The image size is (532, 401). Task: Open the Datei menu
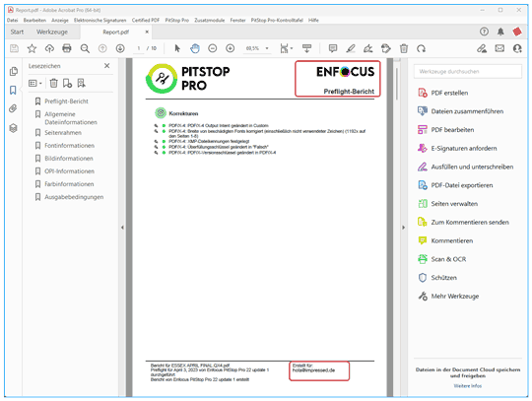pyautogui.click(x=12, y=20)
